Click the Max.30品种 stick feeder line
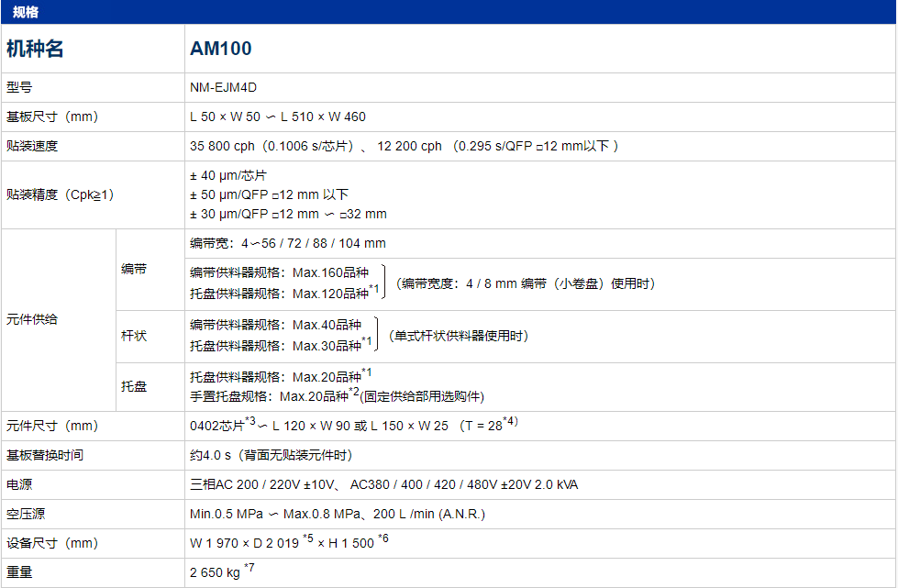Viewport: 898px width, 588px height. pyautogui.click(x=281, y=345)
